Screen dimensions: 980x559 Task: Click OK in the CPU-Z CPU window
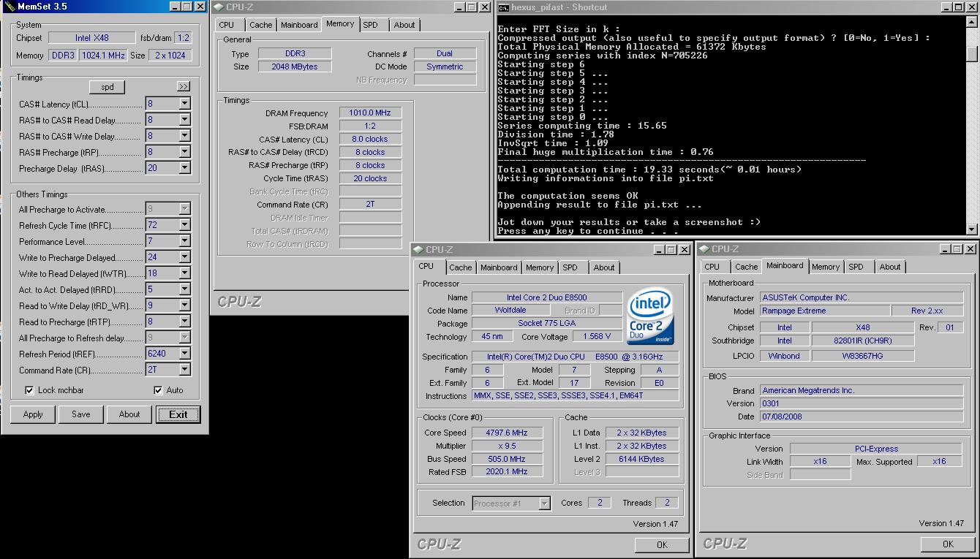pyautogui.click(x=662, y=544)
